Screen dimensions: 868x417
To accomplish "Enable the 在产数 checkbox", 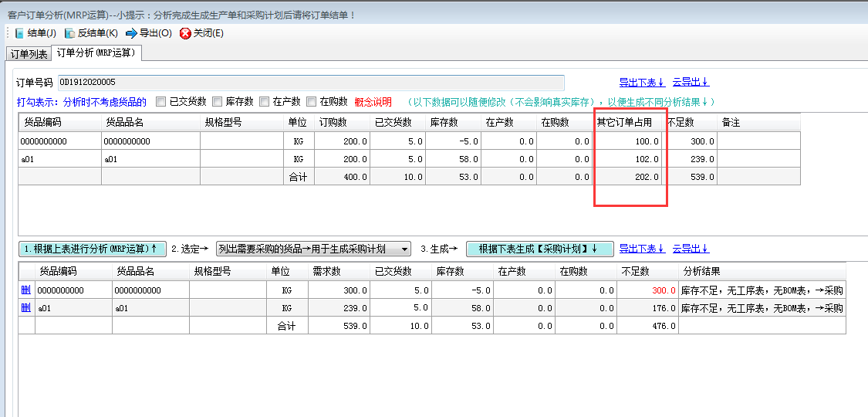I will click(x=265, y=101).
